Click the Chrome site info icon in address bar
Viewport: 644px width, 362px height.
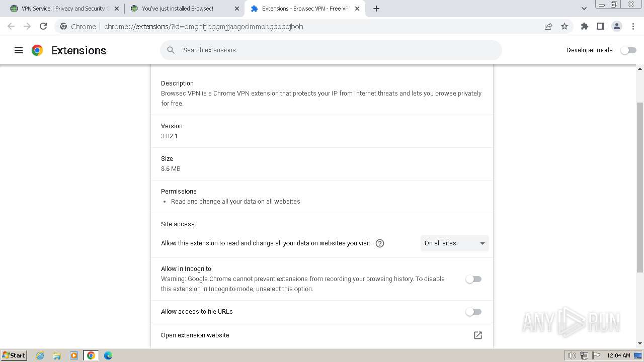pos(63,27)
